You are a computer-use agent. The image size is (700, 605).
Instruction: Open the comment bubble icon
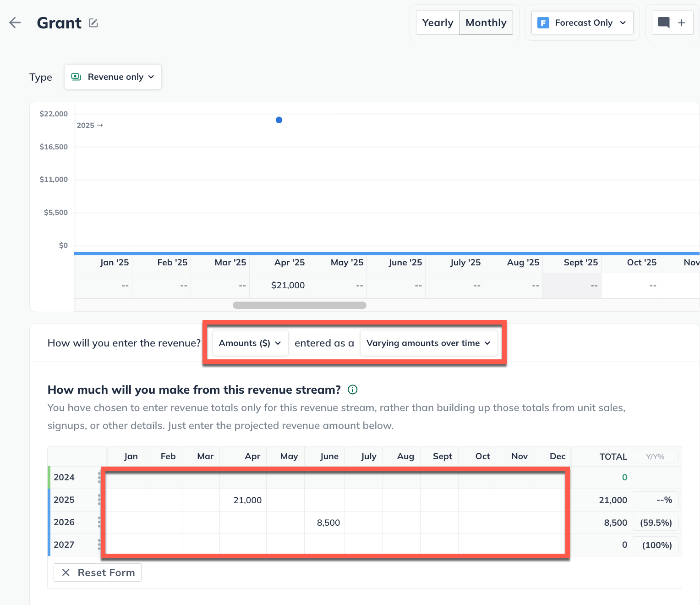coord(663,23)
